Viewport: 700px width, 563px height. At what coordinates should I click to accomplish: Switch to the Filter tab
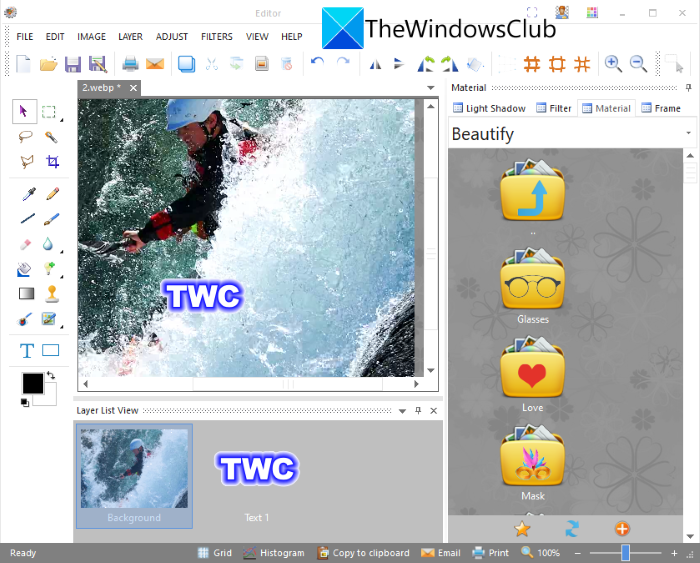coord(554,108)
